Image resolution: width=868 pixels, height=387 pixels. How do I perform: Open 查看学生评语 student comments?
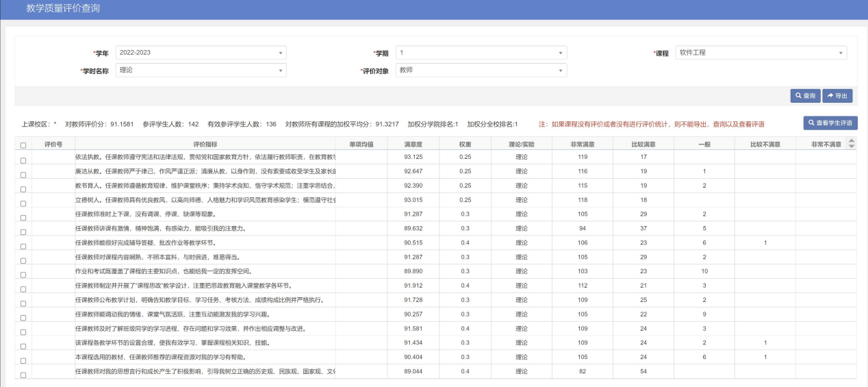click(830, 123)
